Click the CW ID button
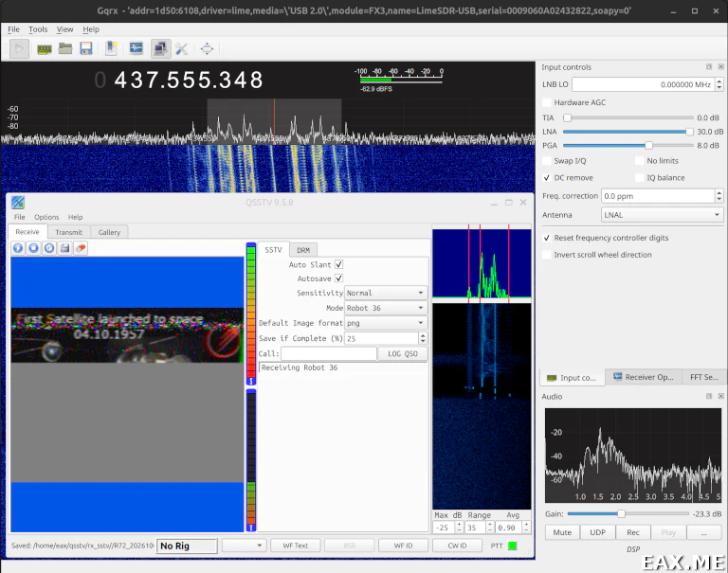This screenshot has width=728, height=573. coord(457,546)
